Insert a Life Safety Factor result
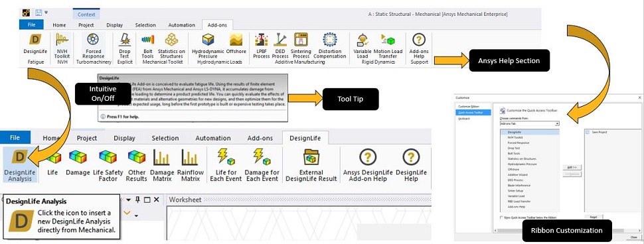 108,165
